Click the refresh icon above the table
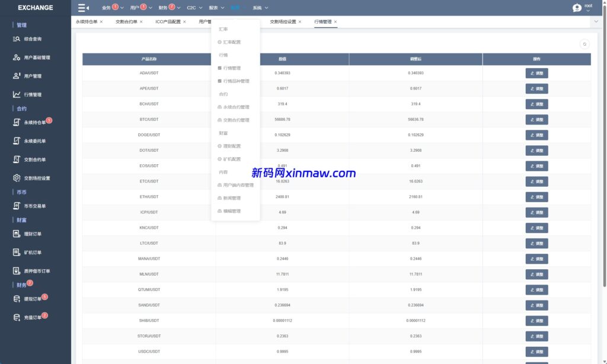 click(x=584, y=44)
